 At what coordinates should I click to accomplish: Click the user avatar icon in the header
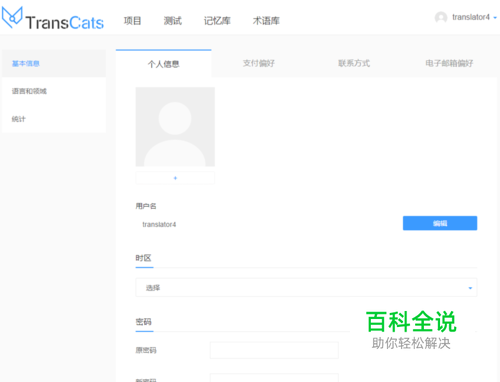(x=441, y=17)
